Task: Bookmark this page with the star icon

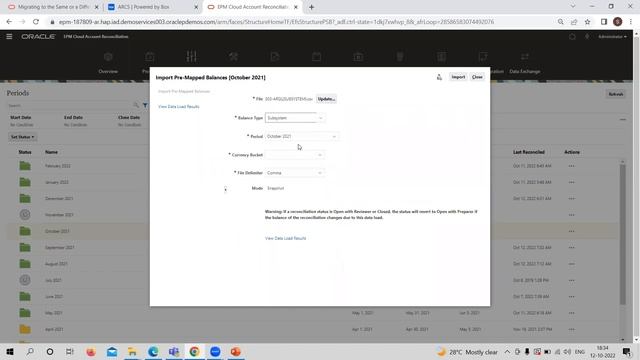Action: point(587,22)
